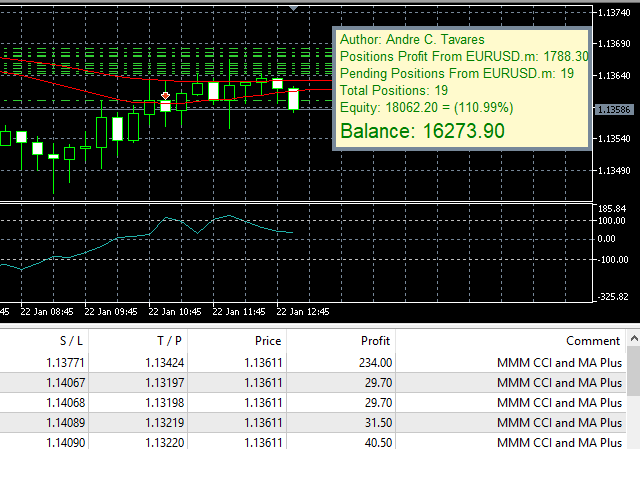
Task: Select the profit cell 234.00
Action: [375, 362]
